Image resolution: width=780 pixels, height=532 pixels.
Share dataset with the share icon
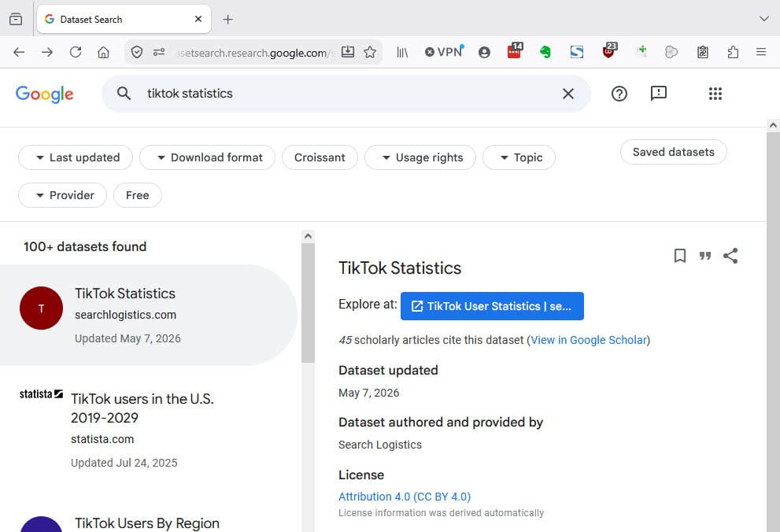click(730, 256)
